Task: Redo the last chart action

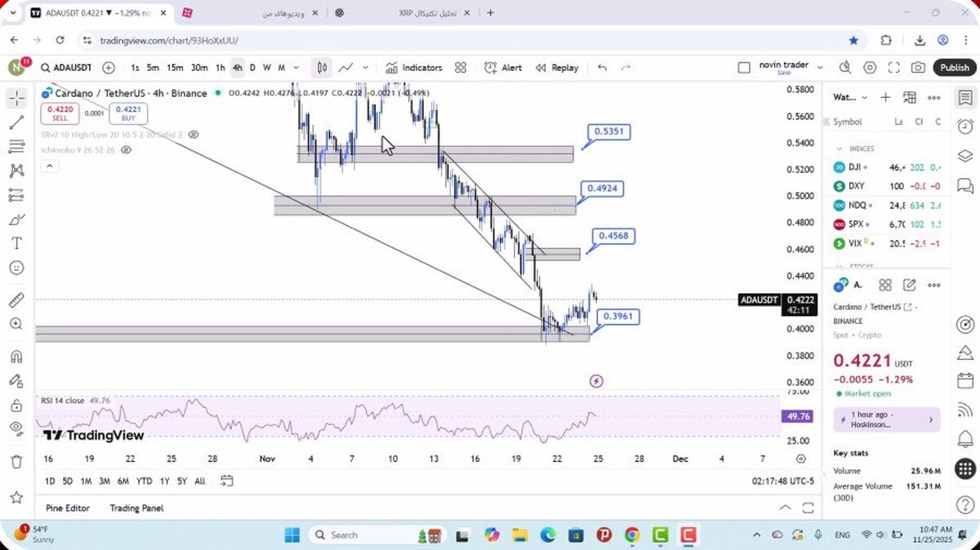Action: pos(626,68)
